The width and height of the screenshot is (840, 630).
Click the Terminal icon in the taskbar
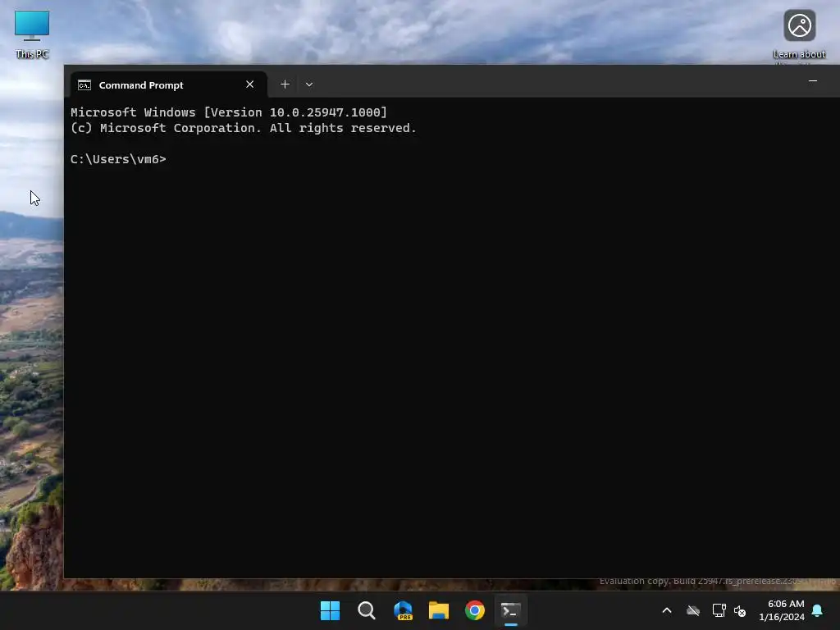[x=510, y=610]
